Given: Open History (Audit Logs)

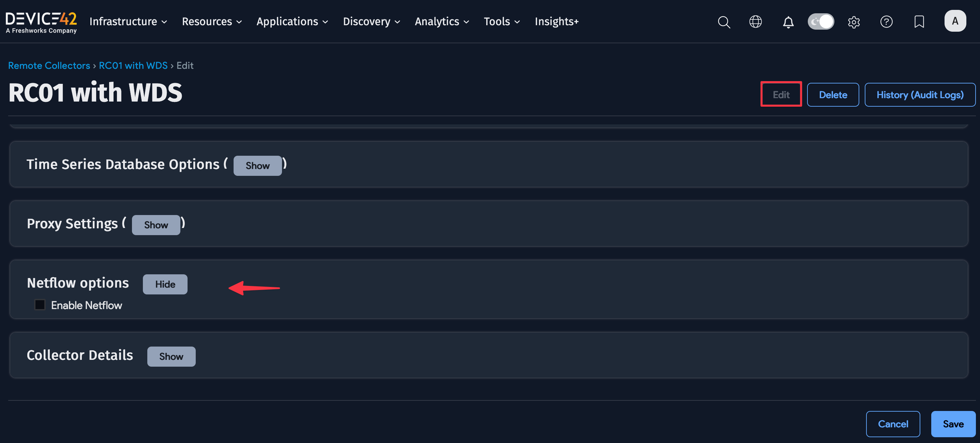Looking at the screenshot, I should 920,95.
